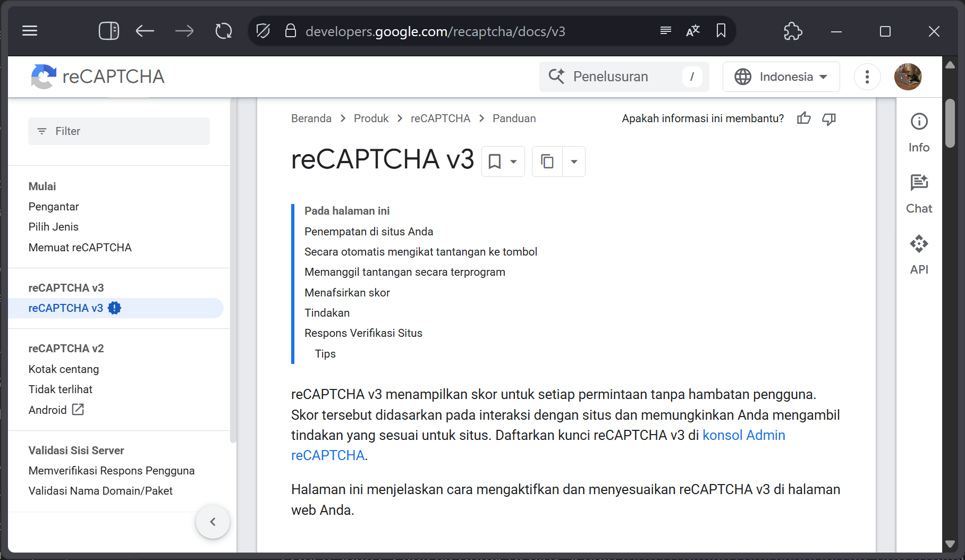Click the sidebar Filter field

click(x=119, y=131)
